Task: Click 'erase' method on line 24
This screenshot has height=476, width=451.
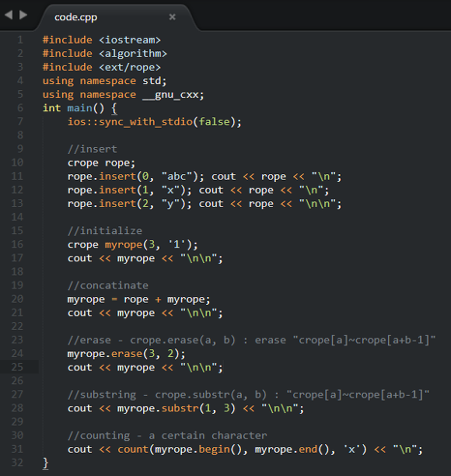Action: tap(127, 354)
